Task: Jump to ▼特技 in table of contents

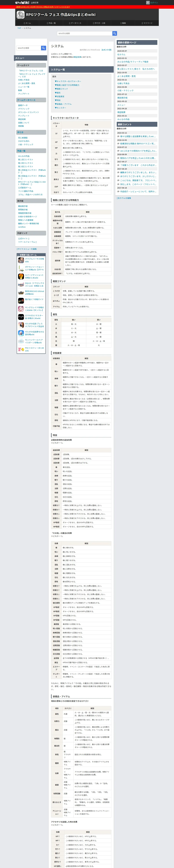Action: point(57,100)
